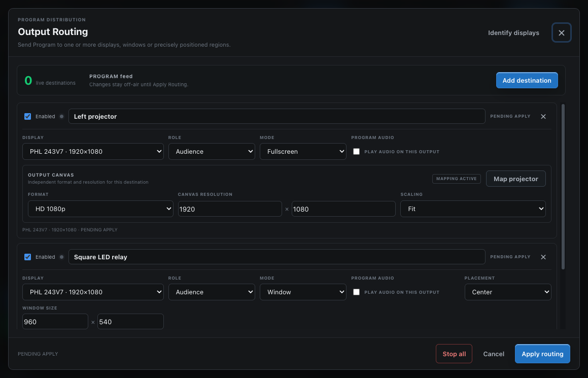The width and height of the screenshot is (588, 378).
Task: Edit the Left projector name field
Action: tap(276, 117)
